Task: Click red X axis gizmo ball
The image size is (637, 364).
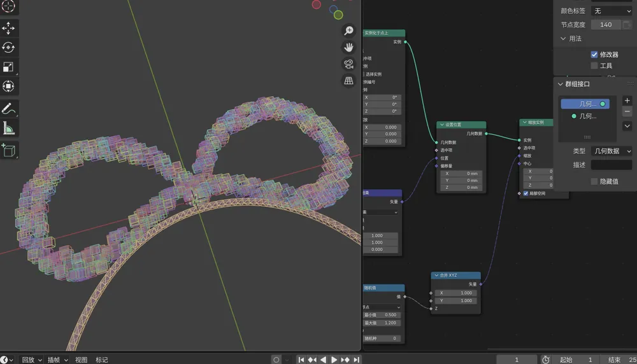Action: coord(317,4)
